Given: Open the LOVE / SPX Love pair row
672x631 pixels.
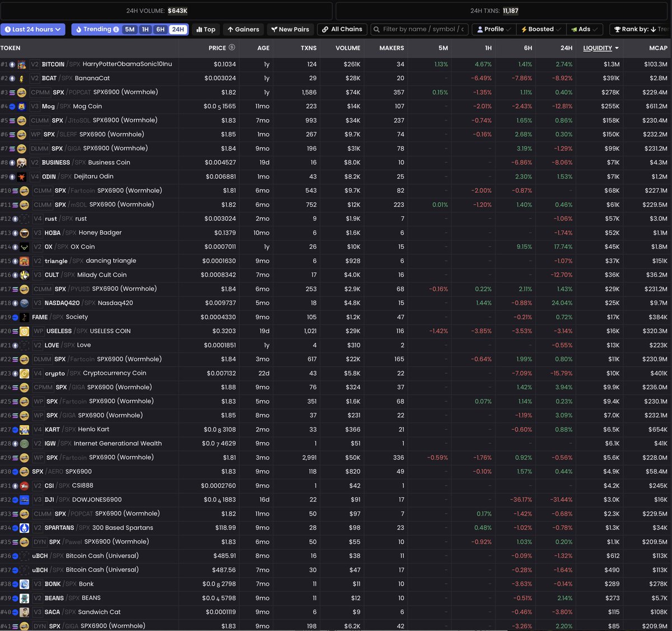Looking at the screenshot, I should point(336,345).
